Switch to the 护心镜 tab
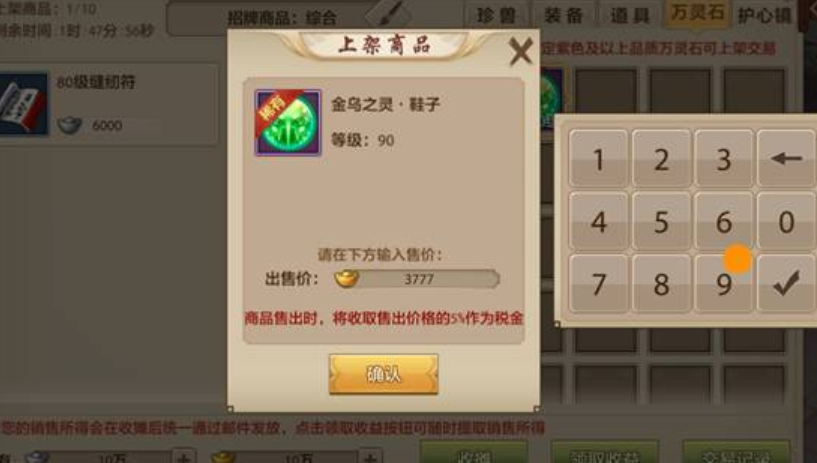Image resolution: width=817 pixels, height=463 pixels. pos(764,16)
